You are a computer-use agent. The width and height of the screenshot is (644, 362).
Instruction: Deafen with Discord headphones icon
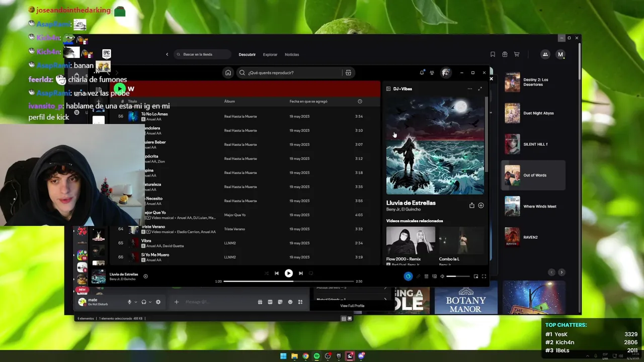click(x=144, y=302)
